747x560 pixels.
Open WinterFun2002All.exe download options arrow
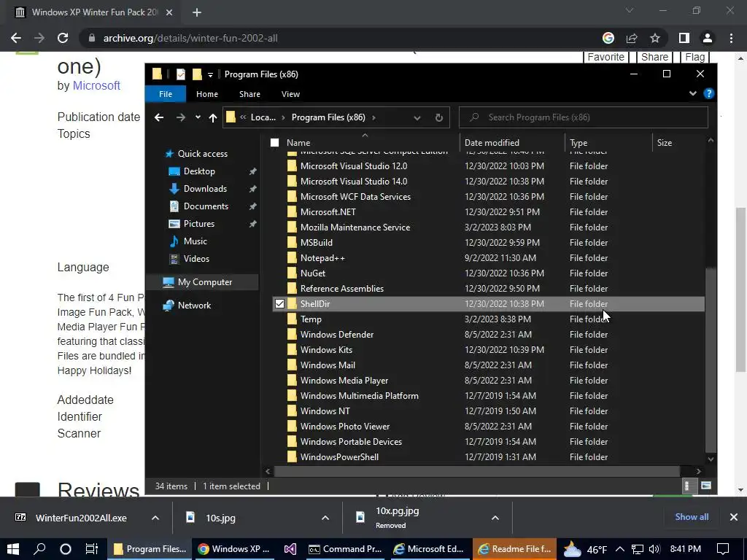[x=155, y=518]
